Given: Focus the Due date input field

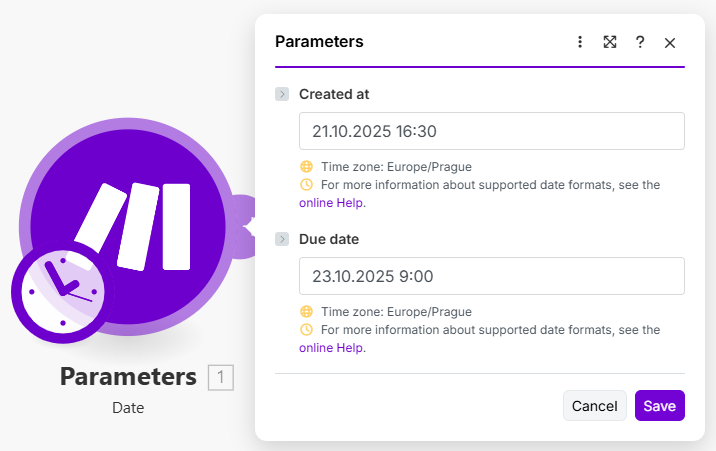Looking at the screenshot, I should click(491, 276).
